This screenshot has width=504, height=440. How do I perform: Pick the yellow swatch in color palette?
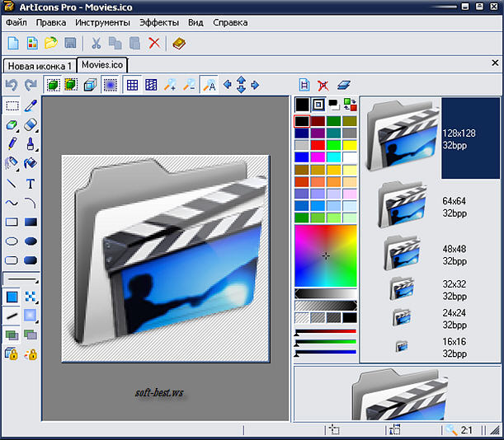[350, 145]
